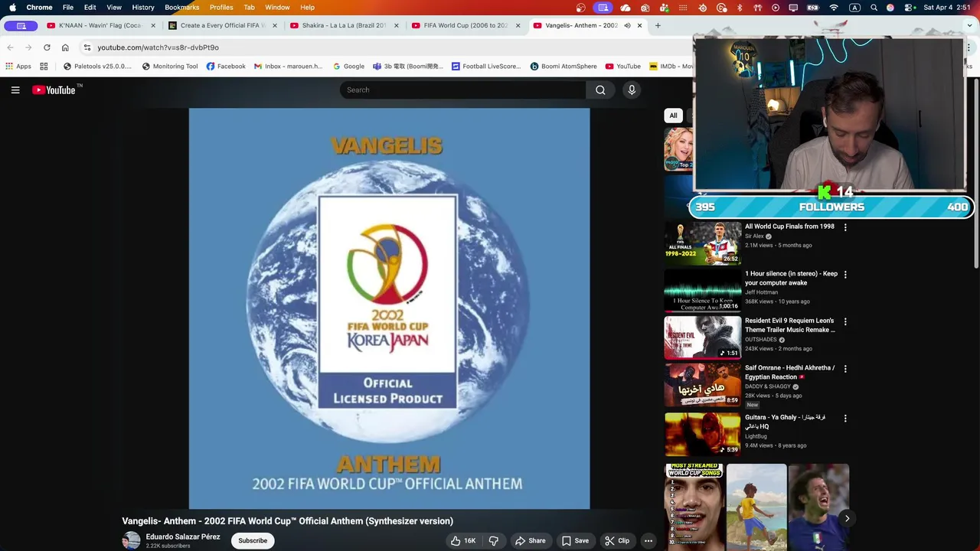Open a new Chrome tab
The image size is (980, 551).
(658, 25)
